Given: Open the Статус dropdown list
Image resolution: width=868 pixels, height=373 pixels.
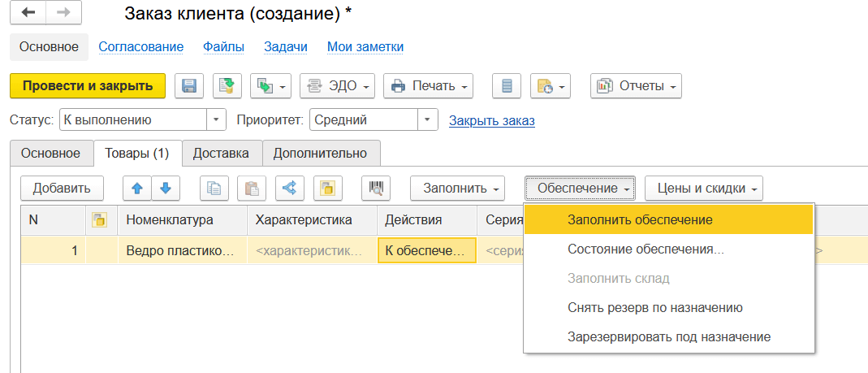Looking at the screenshot, I should (x=216, y=120).
